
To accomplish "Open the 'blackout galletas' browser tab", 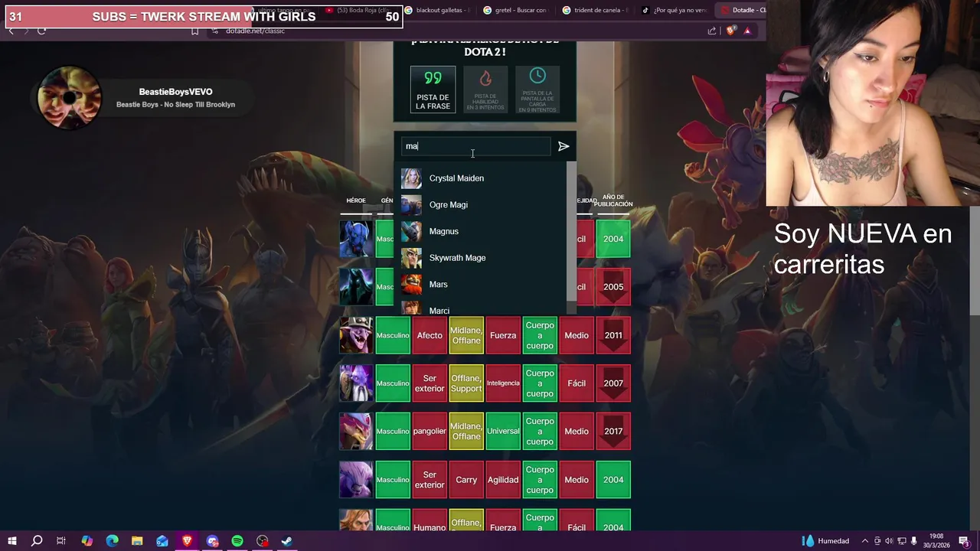I will click(x=439, y=10).
